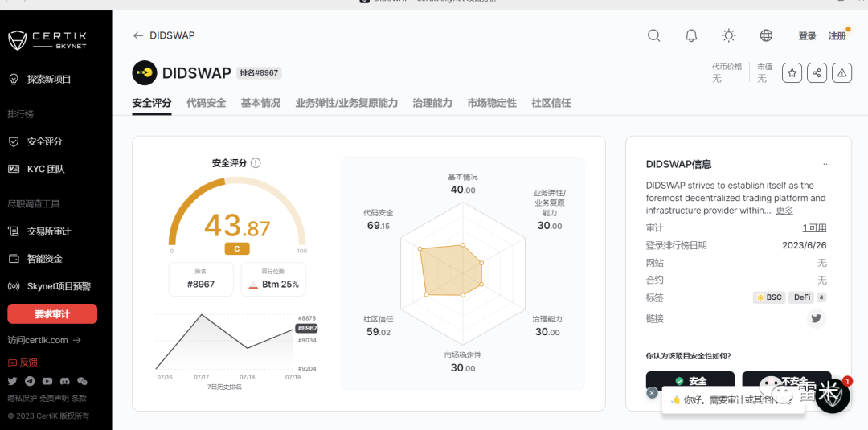Expand extra tags with 4 badge

coord(821,297)
